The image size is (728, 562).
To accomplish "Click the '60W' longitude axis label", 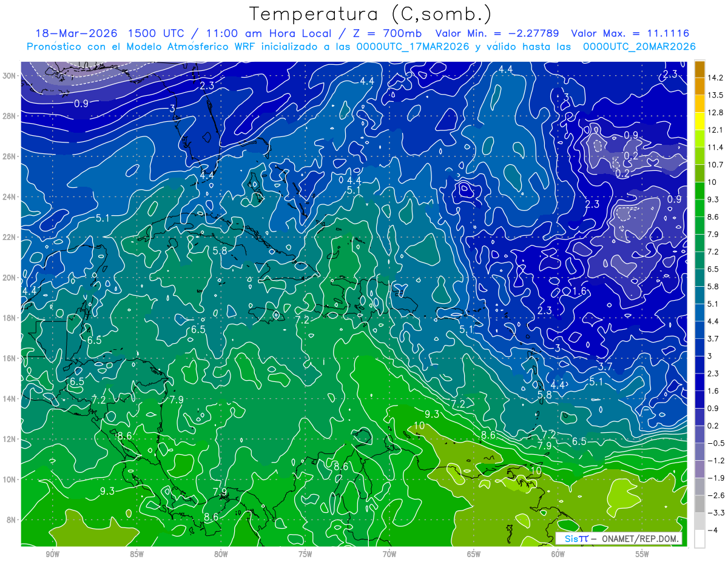I will click(558, 554).
